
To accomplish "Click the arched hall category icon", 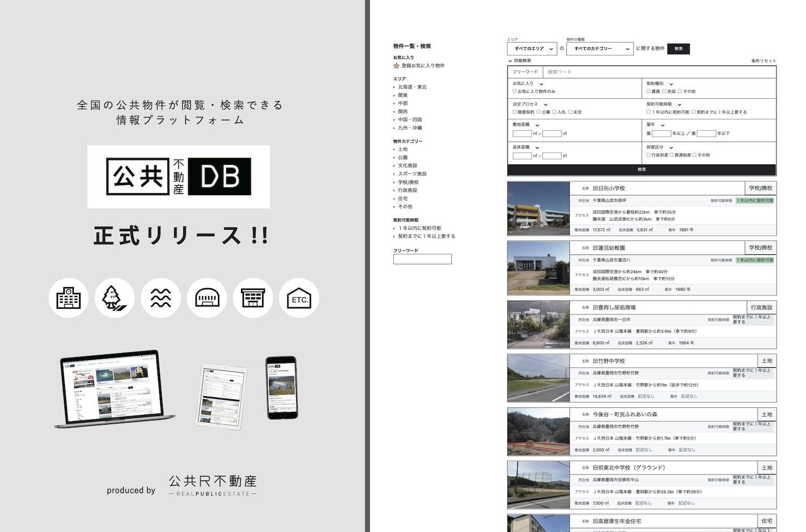I will pos(207,298).
